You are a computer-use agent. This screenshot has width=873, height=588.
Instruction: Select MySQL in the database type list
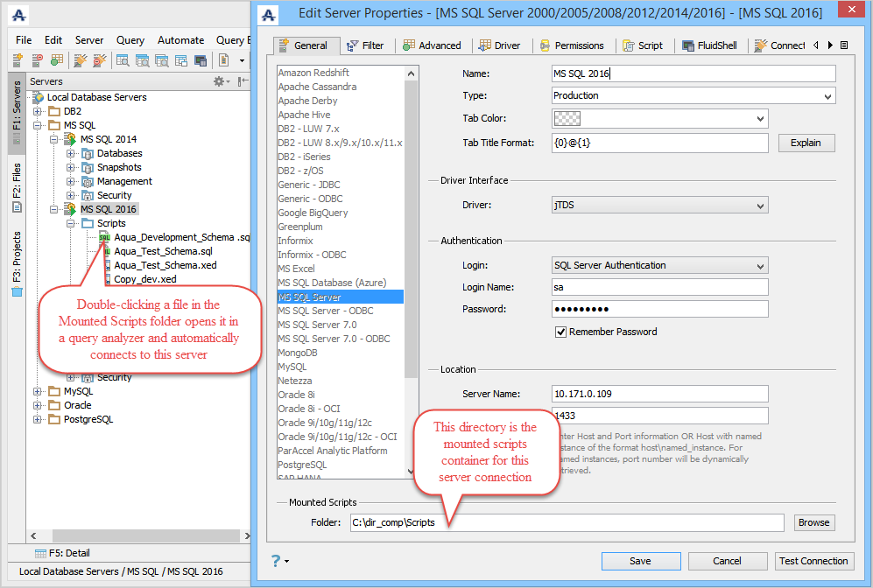click(292, 367)
